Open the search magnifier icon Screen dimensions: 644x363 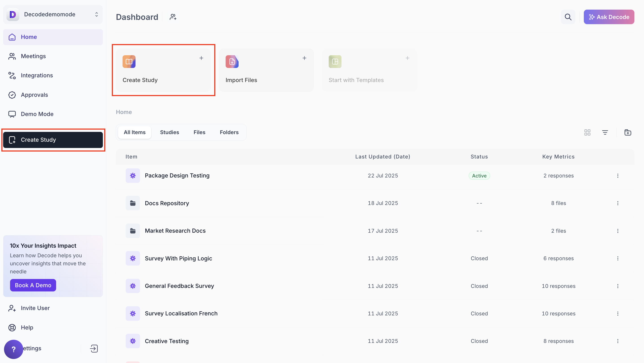[568, 17]
